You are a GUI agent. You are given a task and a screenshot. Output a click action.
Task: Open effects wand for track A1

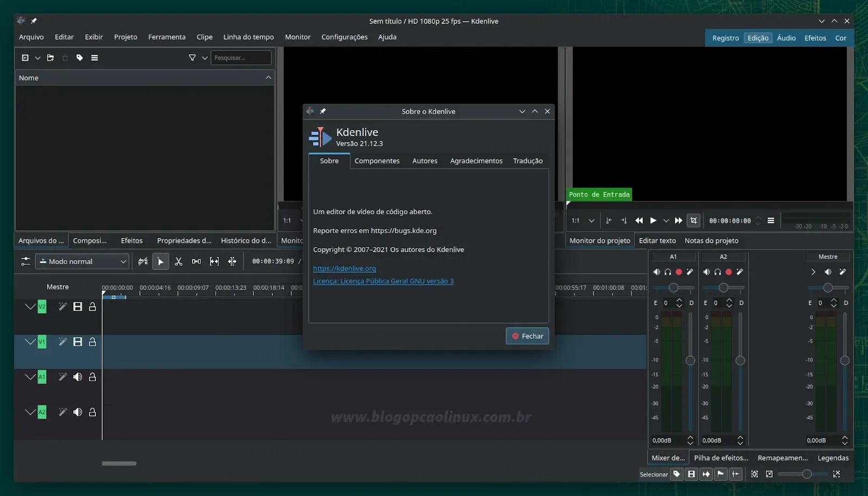click(63, 377)
